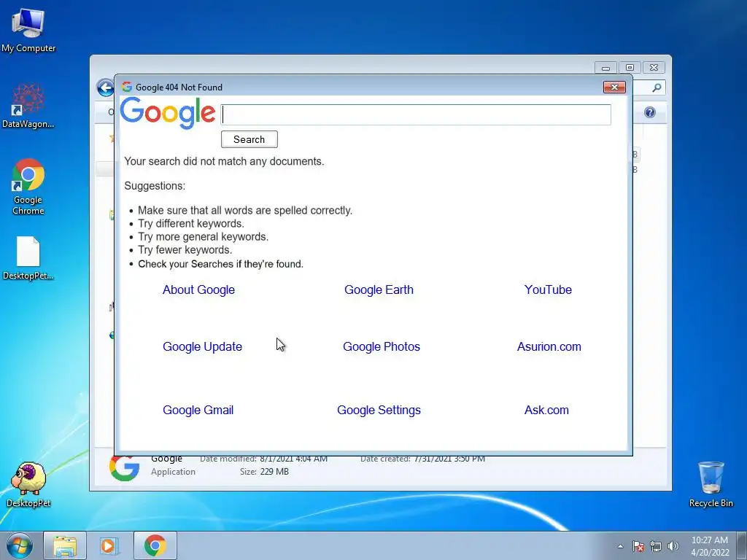Open the Asurion.com link
This screenshot has height=560, width=747.
[x=549, y=346]
